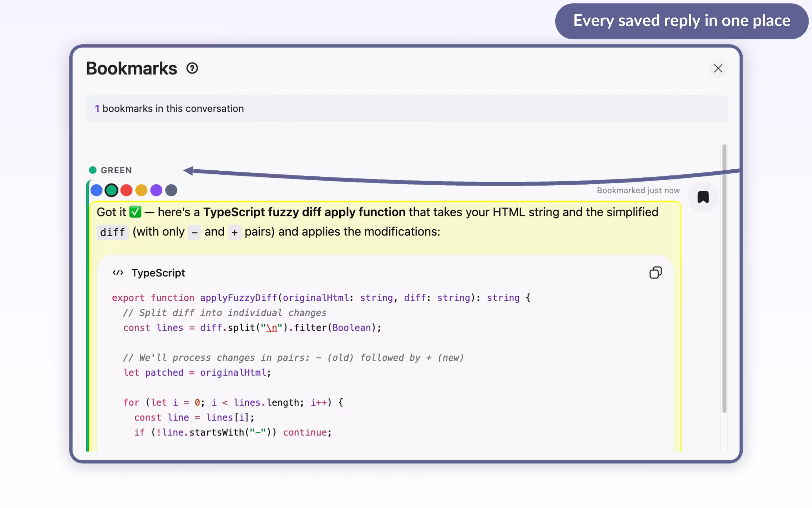Copy the TypeScript code block

(x=655, y=273)
